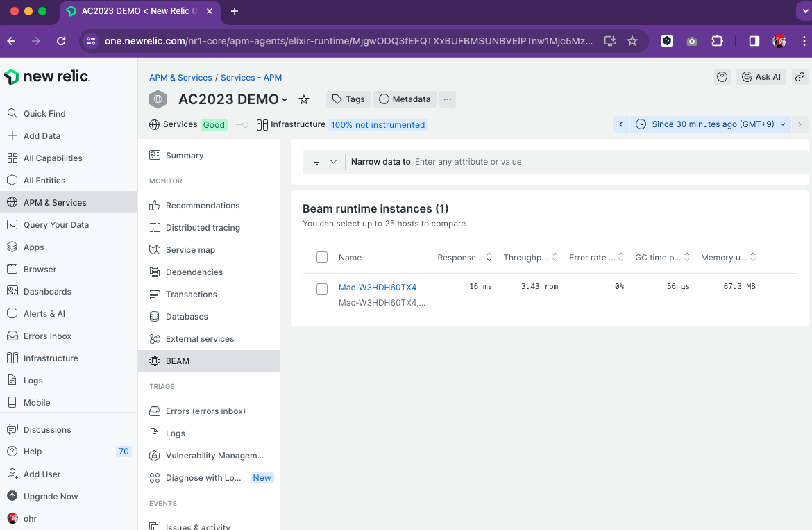812x530 pixels.
Task: Open the Service map
Action: tap(182, 250)
